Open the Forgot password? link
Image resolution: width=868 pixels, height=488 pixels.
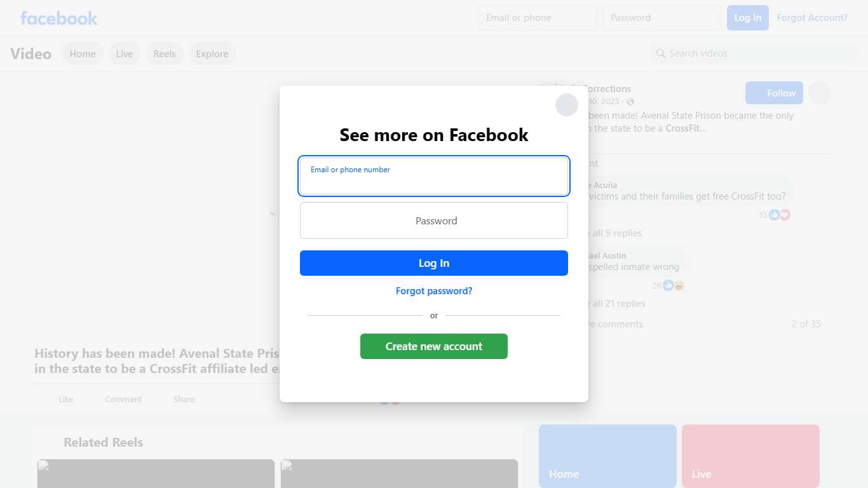tap(434, 291)
